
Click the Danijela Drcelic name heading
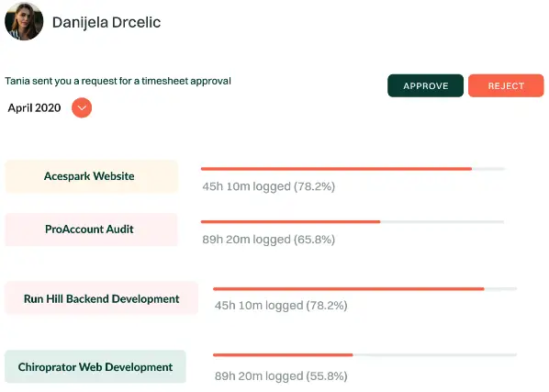pos(106,22)
